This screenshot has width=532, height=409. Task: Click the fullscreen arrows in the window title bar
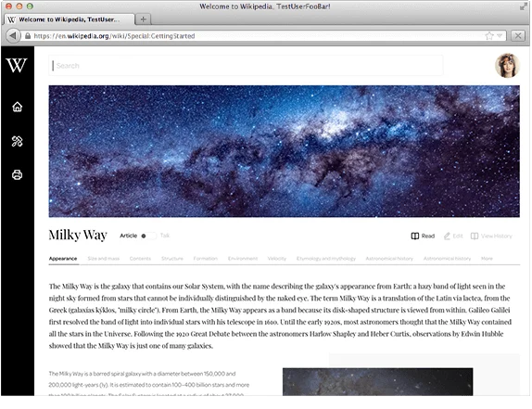524,6
